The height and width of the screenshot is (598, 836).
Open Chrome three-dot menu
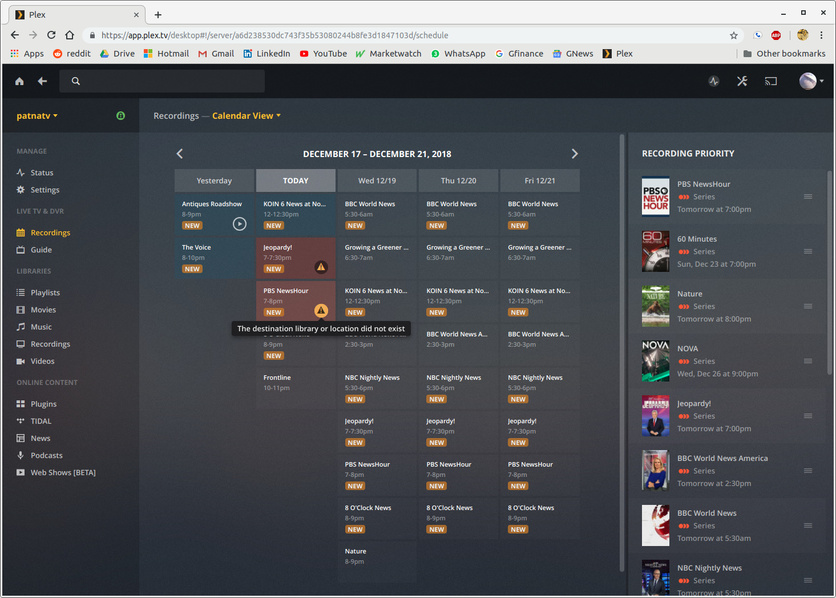tap(822, 35)
